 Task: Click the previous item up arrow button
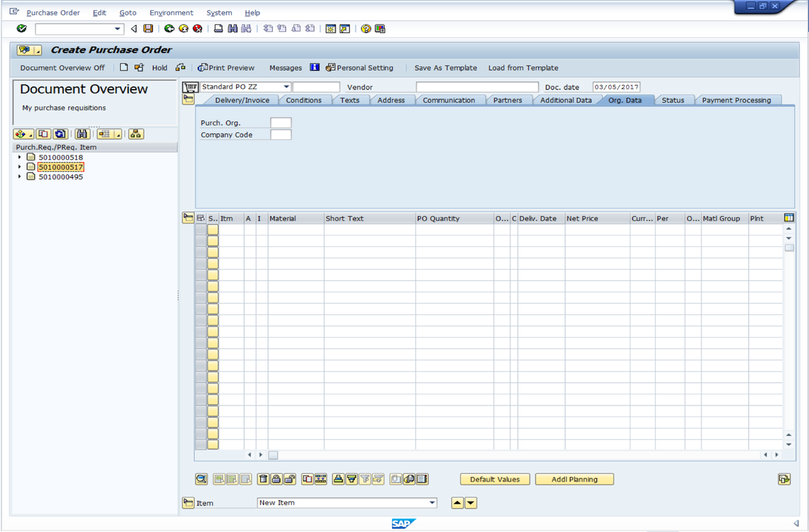(x=458, y=503)
